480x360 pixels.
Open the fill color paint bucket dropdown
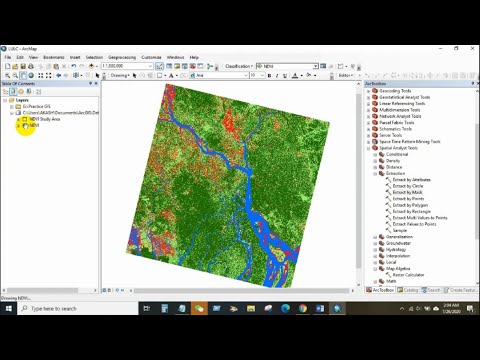315,76
